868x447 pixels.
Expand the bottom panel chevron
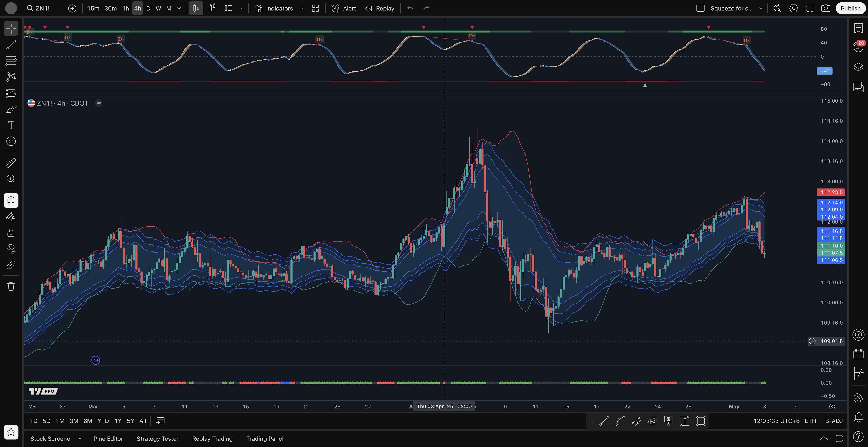click(823, 438)
